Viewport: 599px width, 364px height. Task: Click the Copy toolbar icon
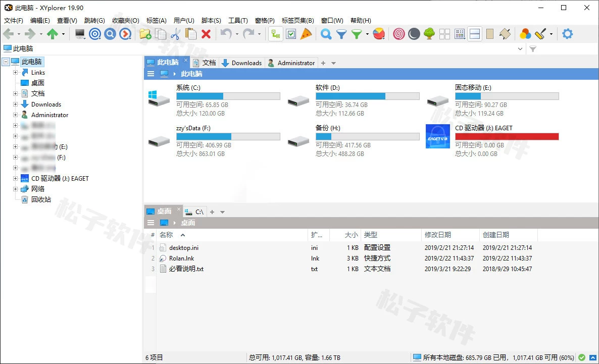pyautogui.click(x=161, y=34)
